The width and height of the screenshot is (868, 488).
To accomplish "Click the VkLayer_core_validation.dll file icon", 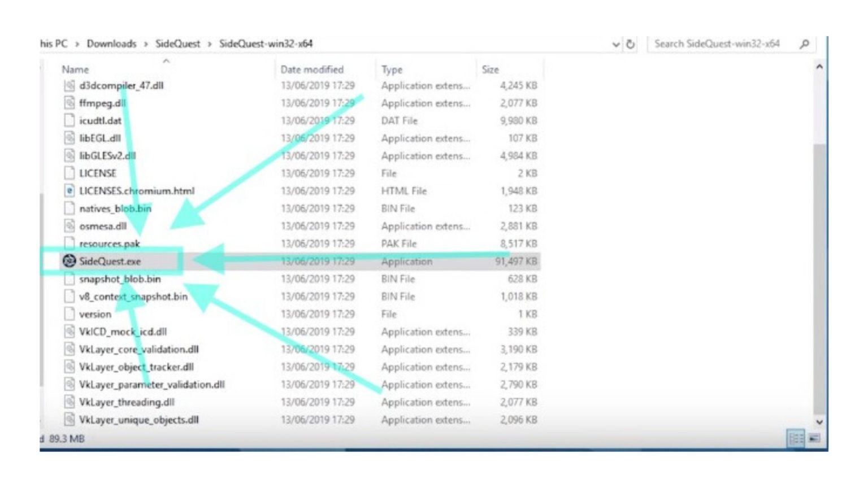I will pyautogui.click(x=69, y=349).
